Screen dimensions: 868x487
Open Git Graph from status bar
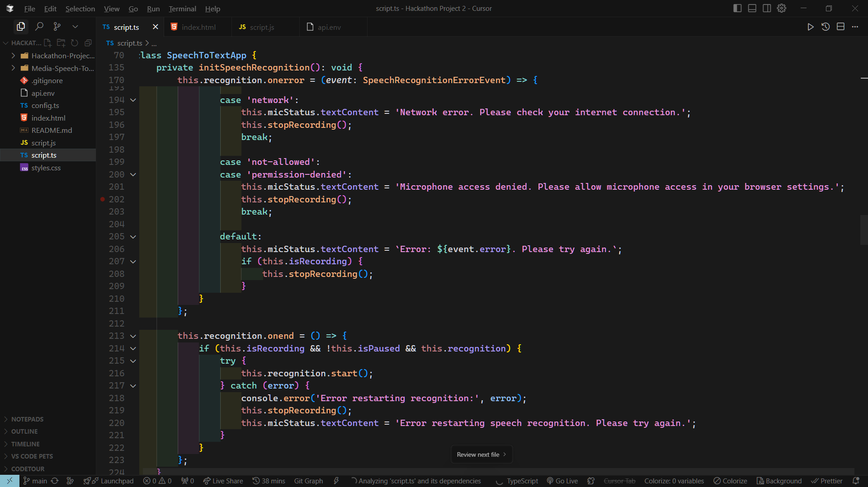pyautogui.click(x=308, y=481)
